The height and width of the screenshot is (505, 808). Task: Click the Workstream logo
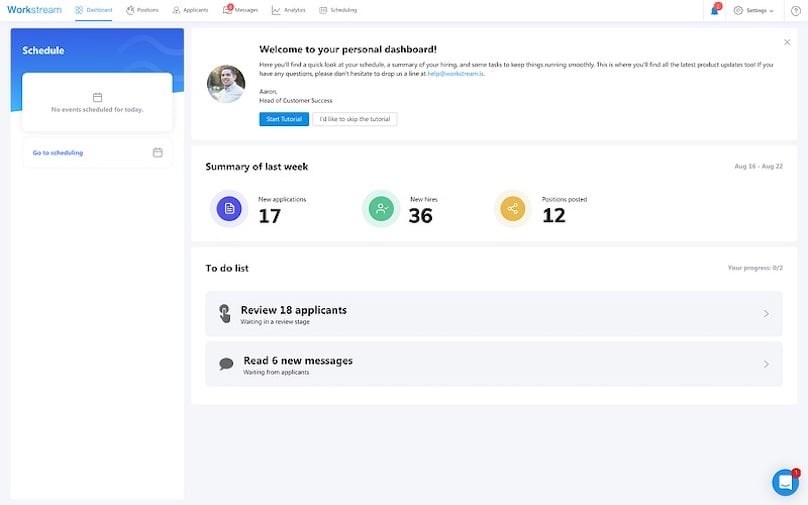[x=34, y=10]
